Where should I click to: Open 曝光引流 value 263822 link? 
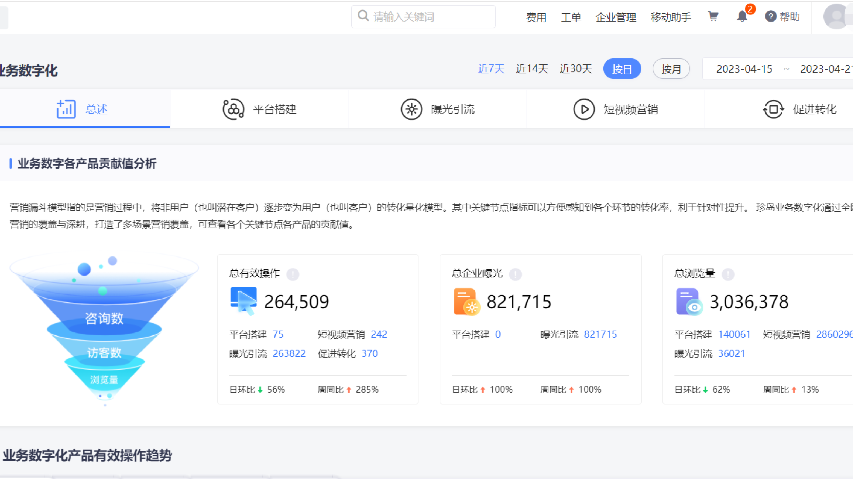click(289, 353)
